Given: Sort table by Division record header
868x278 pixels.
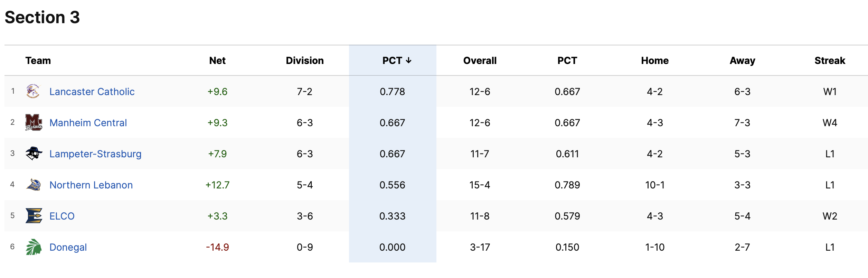Looking at the screenshot, I should pyautogui.click(x=305, y=61).
